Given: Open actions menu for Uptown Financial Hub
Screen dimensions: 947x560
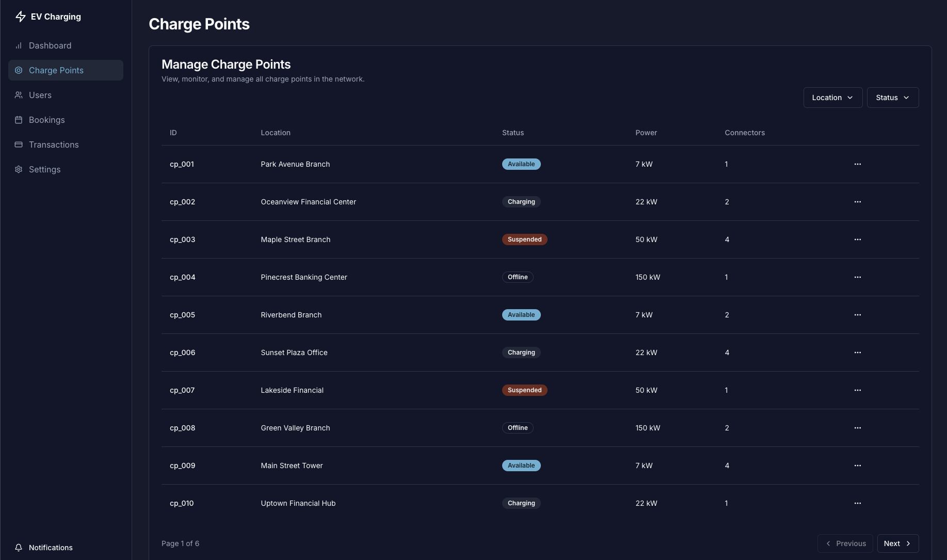Looking at the screenshot, I should pos(857,503).
